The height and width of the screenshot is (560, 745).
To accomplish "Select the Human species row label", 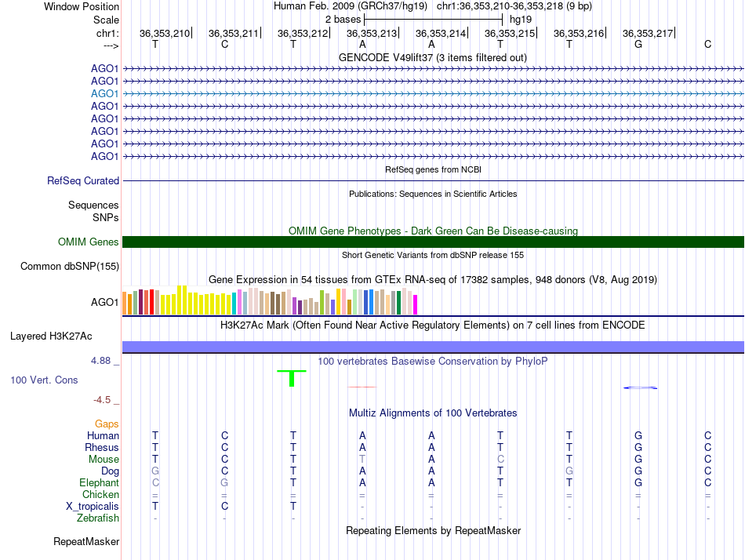I will coord(103,435).
